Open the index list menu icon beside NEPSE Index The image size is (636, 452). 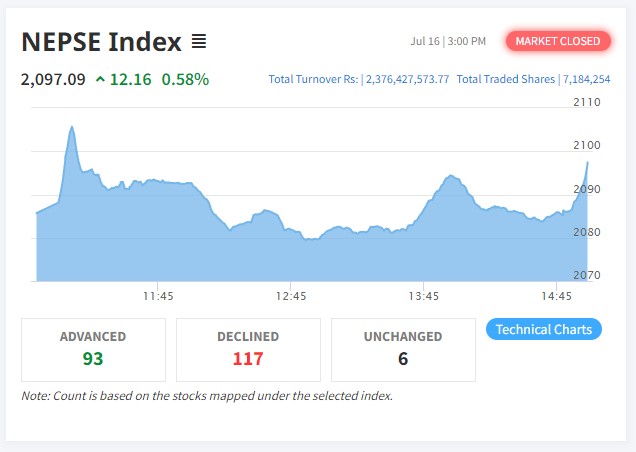199,41
